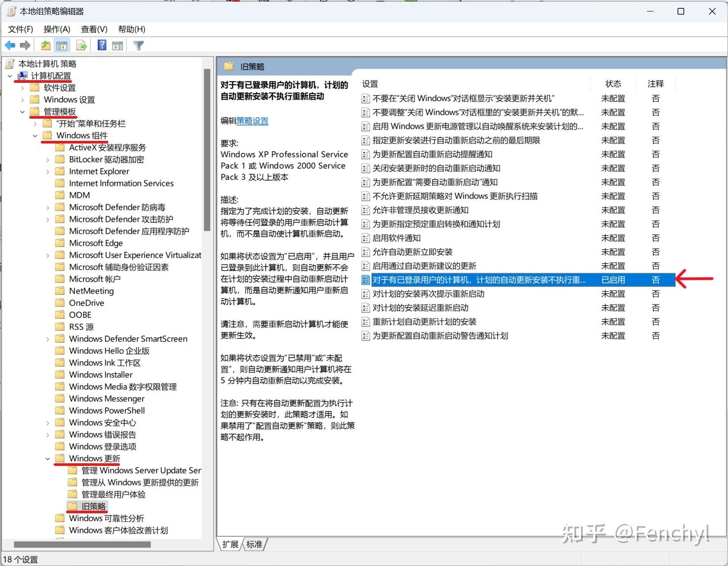This screenshot has width=728, height=566.
Task: Click folder icon next to Microsoft Edge
Action: point(60,243)
